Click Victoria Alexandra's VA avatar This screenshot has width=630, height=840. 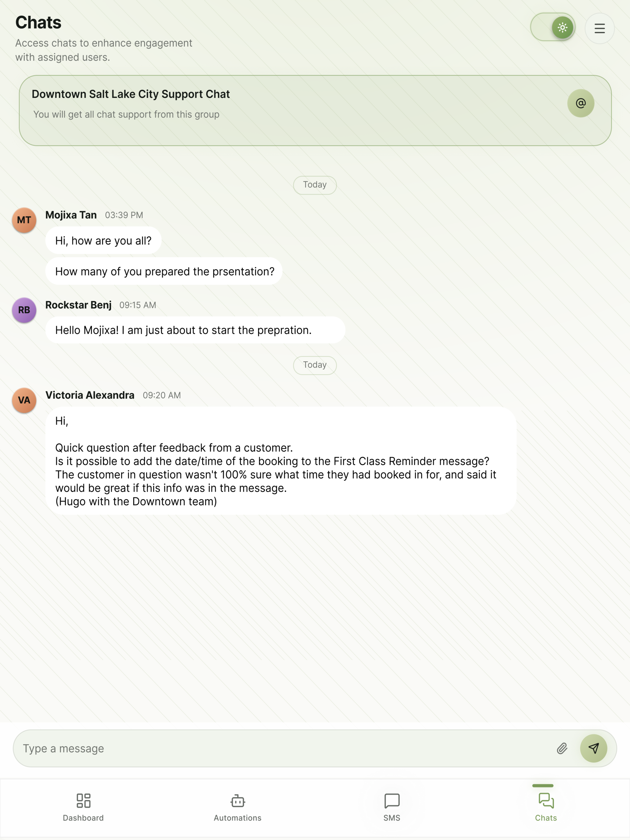pos(24,400)
